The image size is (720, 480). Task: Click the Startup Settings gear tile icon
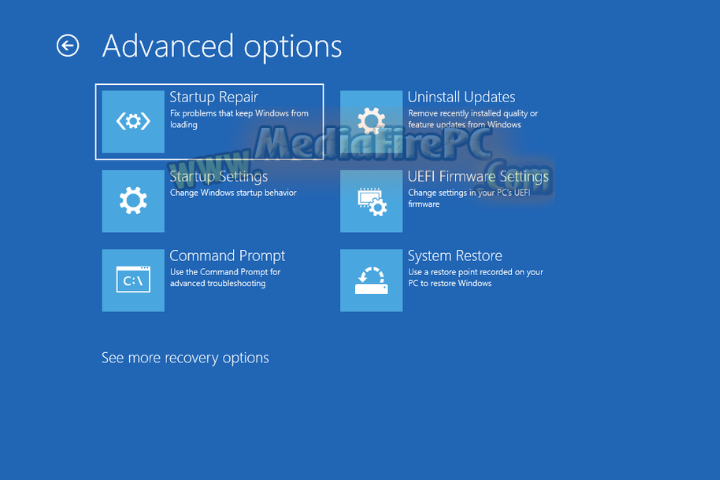pyautogui.click(x=133, y=201)
